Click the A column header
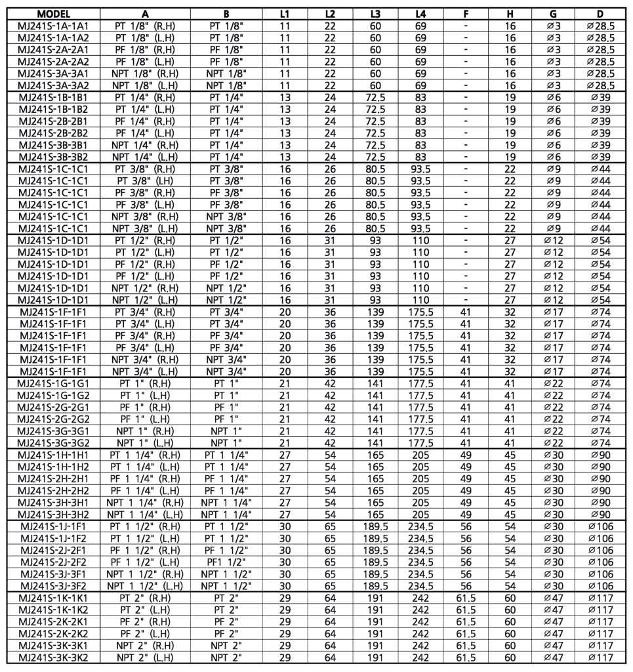Viewport: 633px width, 672px height. pyautogui.click(x=145, y=14)
